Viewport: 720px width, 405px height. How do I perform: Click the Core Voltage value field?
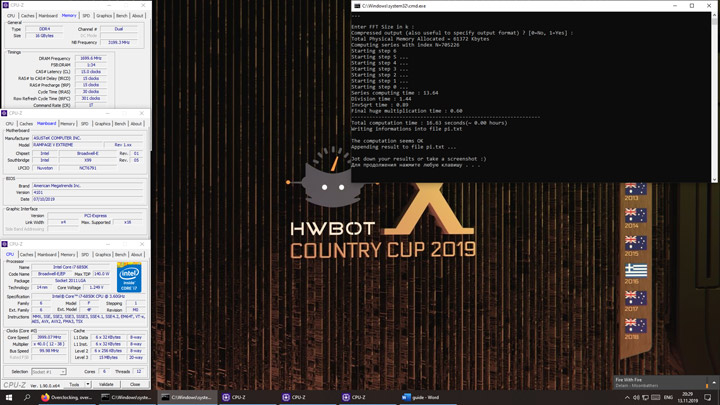pyautogui.click(x=96, y=287)
